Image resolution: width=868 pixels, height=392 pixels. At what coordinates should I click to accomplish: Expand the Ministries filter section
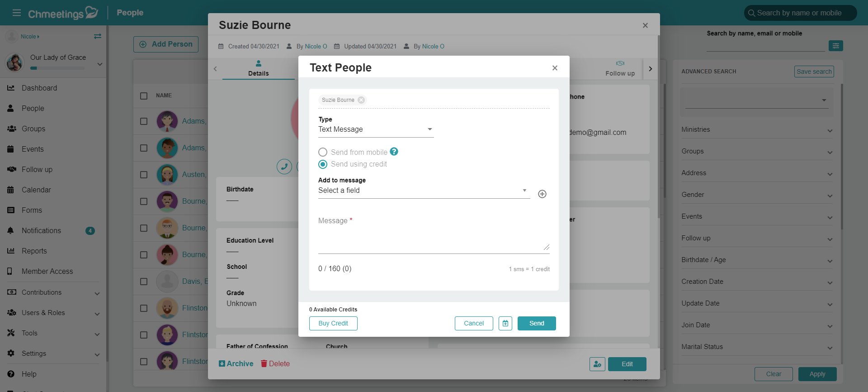[757, 130]
